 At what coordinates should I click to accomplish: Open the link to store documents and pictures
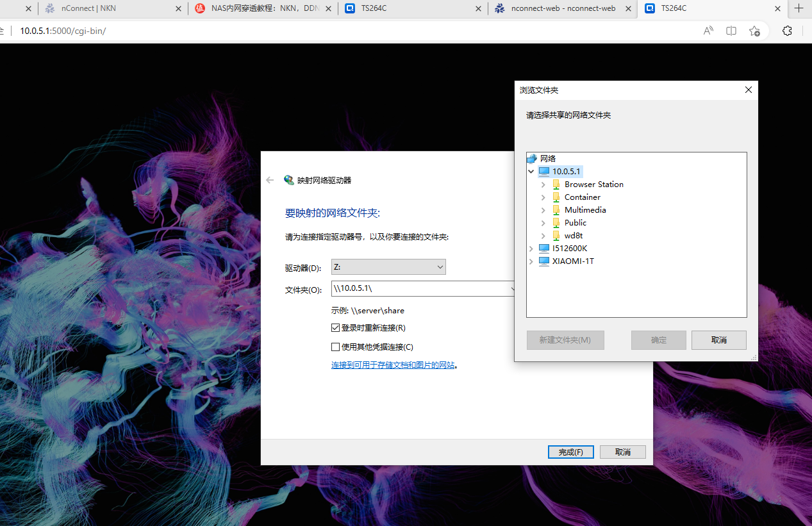[393, 365]
